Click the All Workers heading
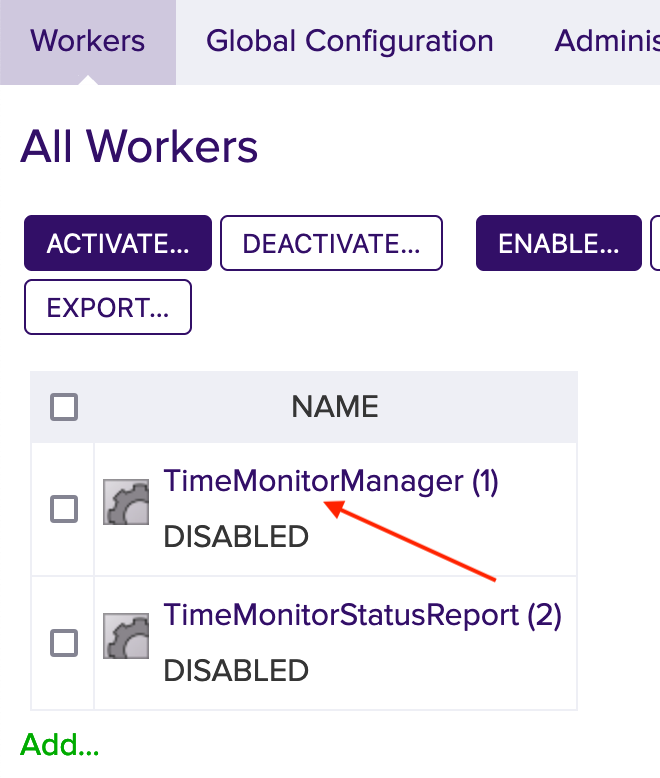660x778 pixels. pos(140,147)
